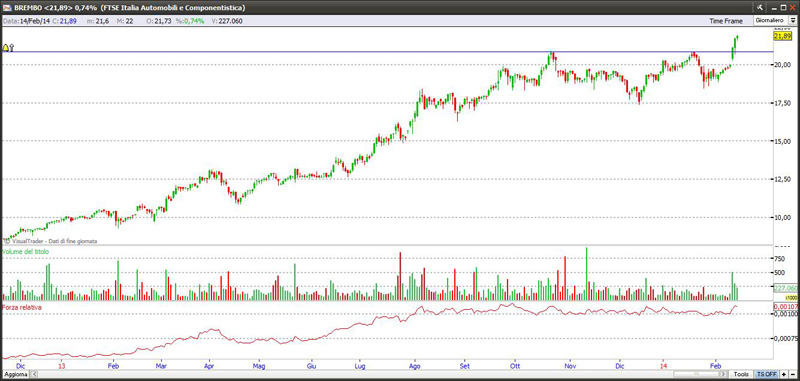The height and width of the screenshot is (381, 800).
Task: Click the horizontal scrollbar thumb
Action: tap(697, 374)
